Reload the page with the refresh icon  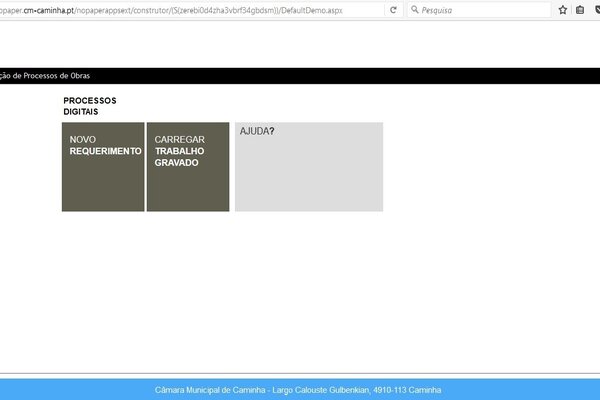coord(393,9)
